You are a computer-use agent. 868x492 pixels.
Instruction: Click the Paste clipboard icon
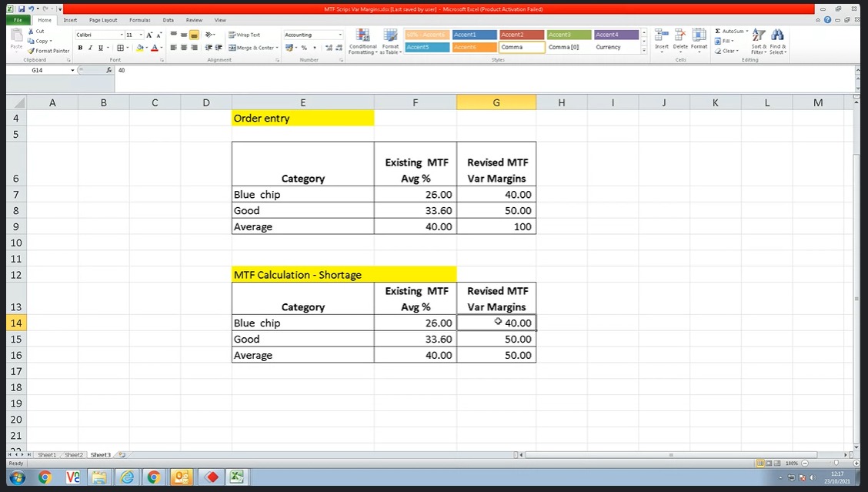(x=16, y=36)
